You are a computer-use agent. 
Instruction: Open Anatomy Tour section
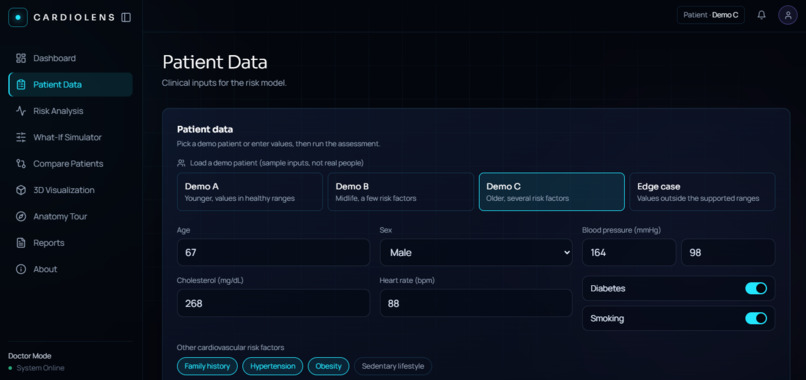click(70, 216)
